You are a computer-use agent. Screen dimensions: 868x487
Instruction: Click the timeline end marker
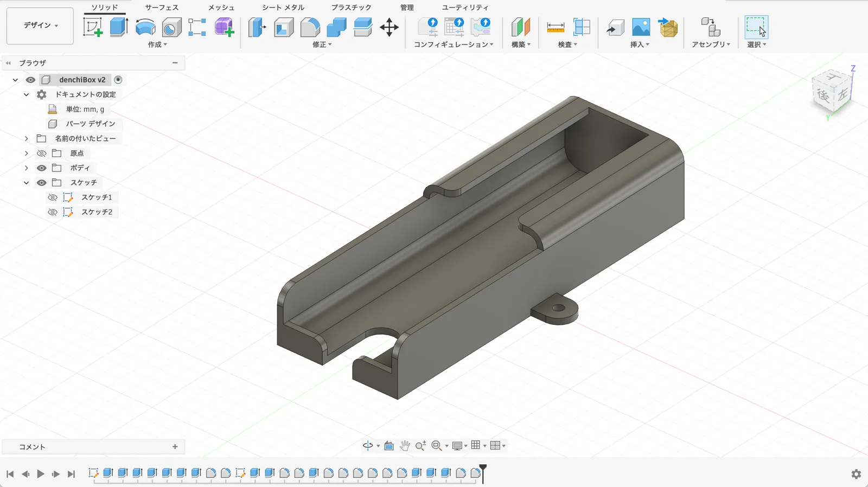click(x=483, y=473)
